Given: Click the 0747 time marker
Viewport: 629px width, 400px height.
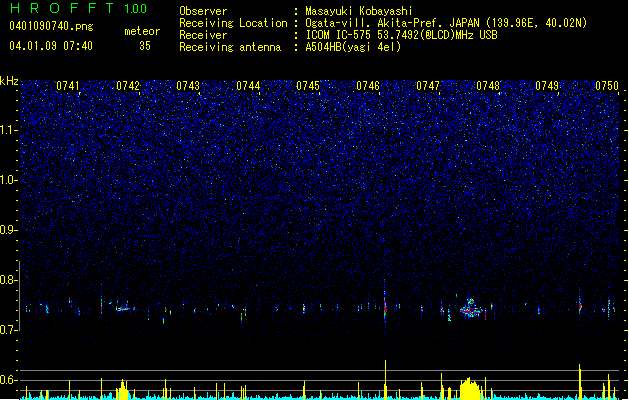Looking at the screenshot, I should [x=428, y=86].
